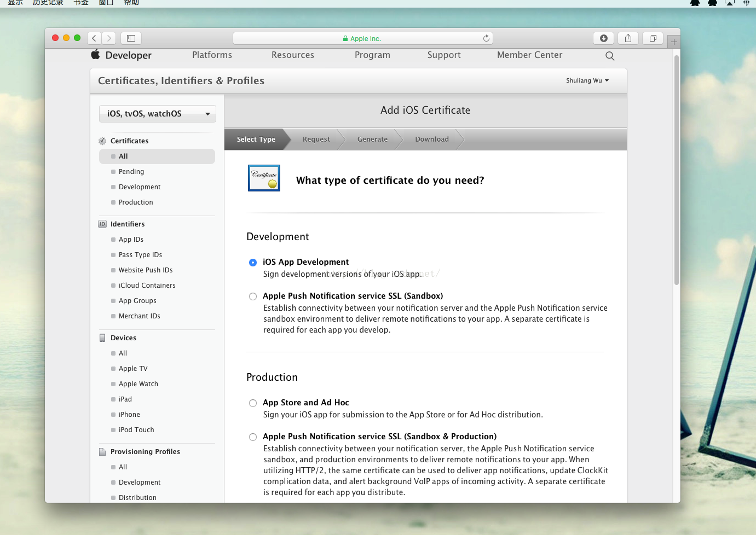
Task: Toggle the Safari sidebar button
Action: (131, 38)
